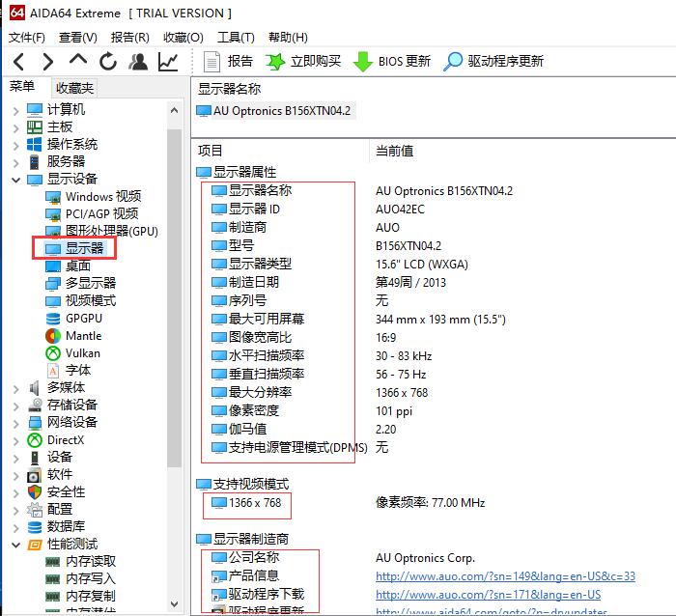The width and height of the screenshot is (676, 616).
Task: Click the 安全性 shield icon
Action: [34, 492]
